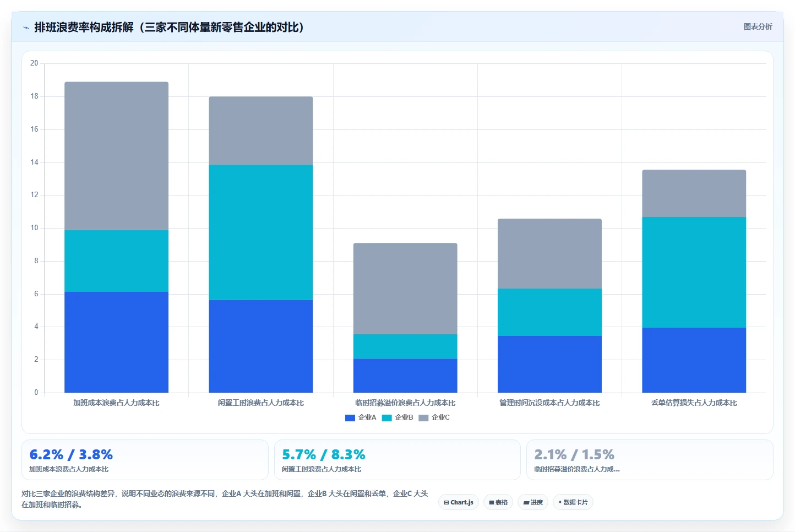The width and height of the screenshot is (795, 532).
Task: Click the chart title text 排班浪费率构成拆解
Action: 84,27
